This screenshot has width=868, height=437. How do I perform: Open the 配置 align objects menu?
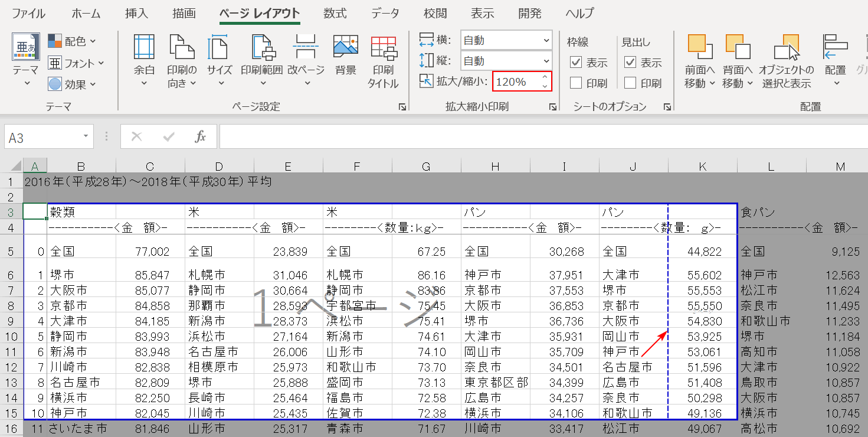pyautogui.click(x=836, y=61)
